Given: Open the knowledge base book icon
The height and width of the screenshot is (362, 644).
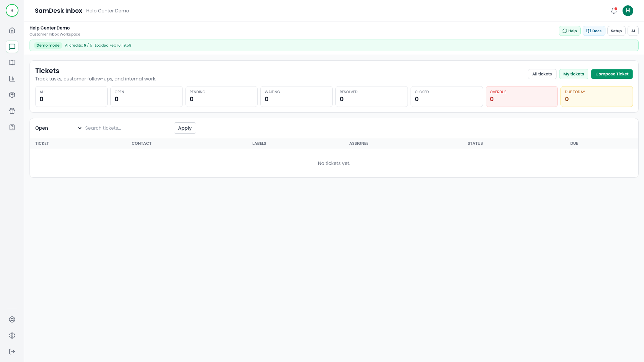Looking at the screenshot, I should tap(12, 63).
